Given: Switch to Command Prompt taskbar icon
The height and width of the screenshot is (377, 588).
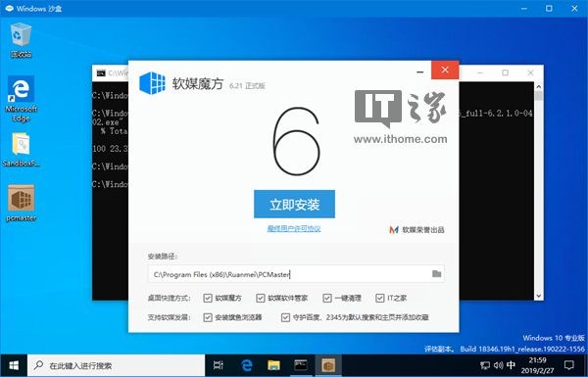Looking at the screenshot, I should pos(301,365).
